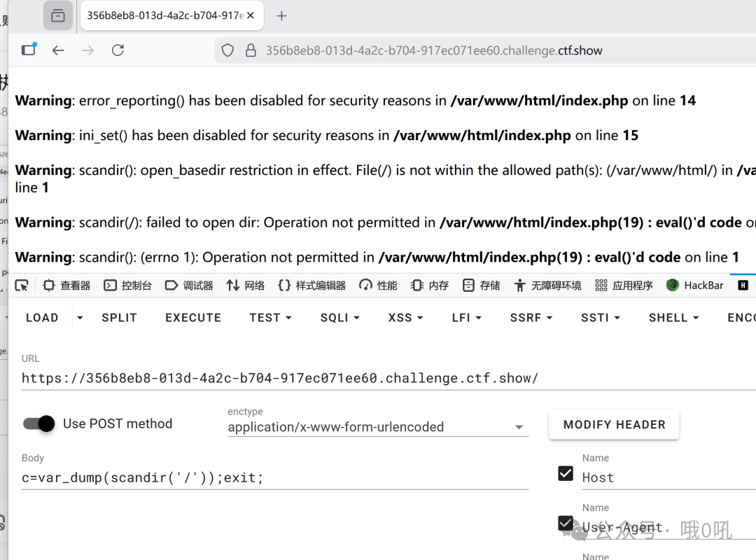Open the SQLI dropdown menu
The width and height of the screenshot is (756, 560).
coord(340,318)
